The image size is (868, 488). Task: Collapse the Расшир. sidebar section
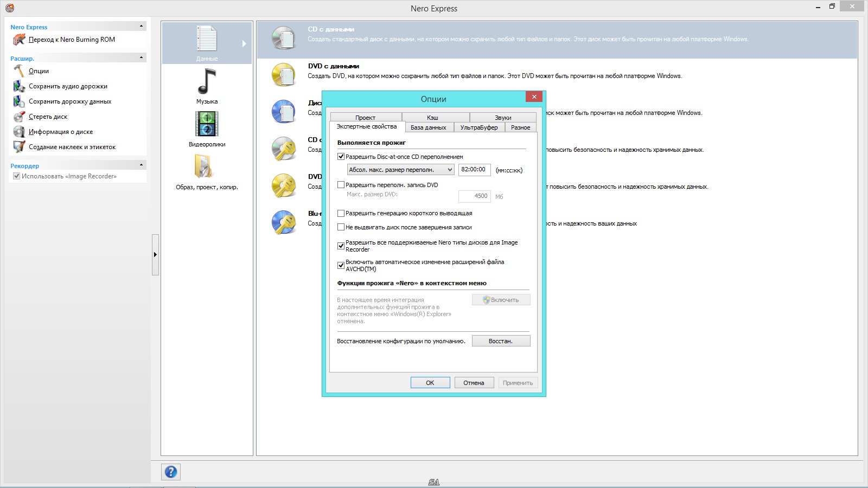(x=142, y=57)
